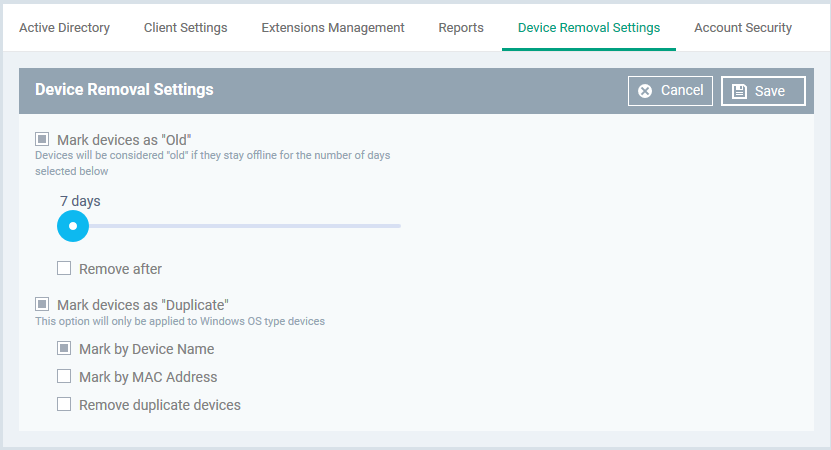This screenshot has width=831, height=450.
Task: Click the Device Removal Settings panel heading
Action: tap(124, 90)
